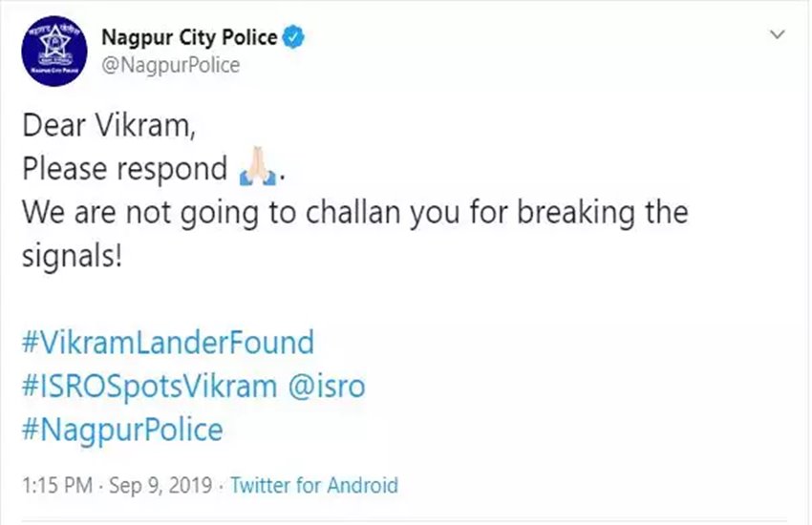Open the Twitter for Android source link
This screenshot has height=525, width=812.
314,485
